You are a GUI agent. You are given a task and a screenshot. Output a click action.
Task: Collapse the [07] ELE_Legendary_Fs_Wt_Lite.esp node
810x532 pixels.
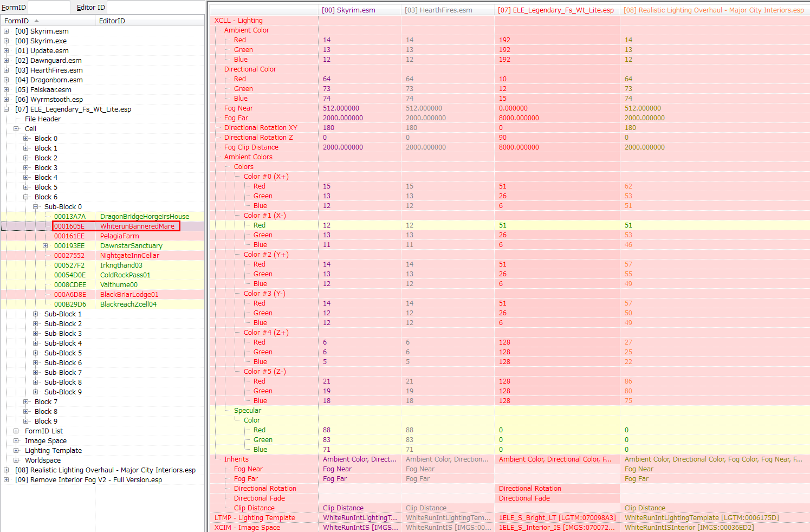point(7,109)
